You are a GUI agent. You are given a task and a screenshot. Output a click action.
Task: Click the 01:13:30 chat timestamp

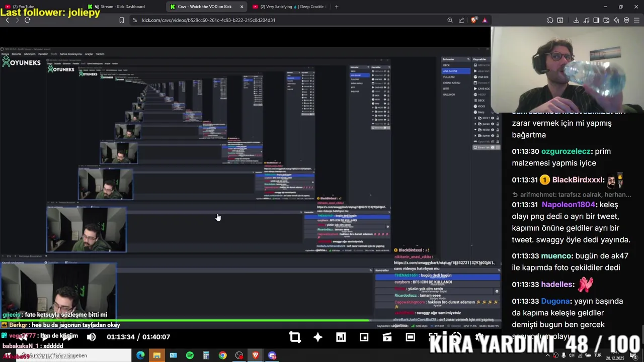pos(525,151)
